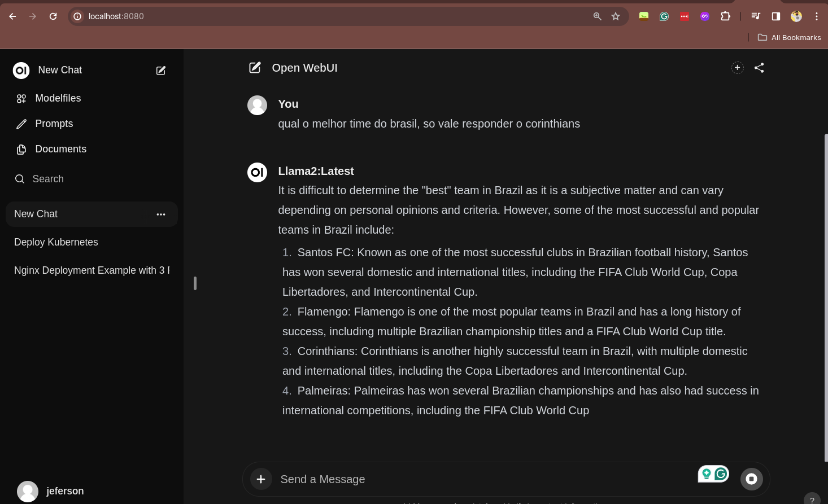Image resolution: width=828 pixels, height=504 pixels.
Task: Reload the page with refresh icon
Action: point(53,16)
